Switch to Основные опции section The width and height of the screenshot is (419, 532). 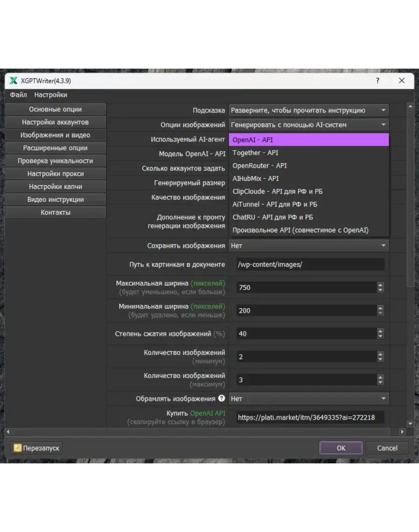coord(56,109)
